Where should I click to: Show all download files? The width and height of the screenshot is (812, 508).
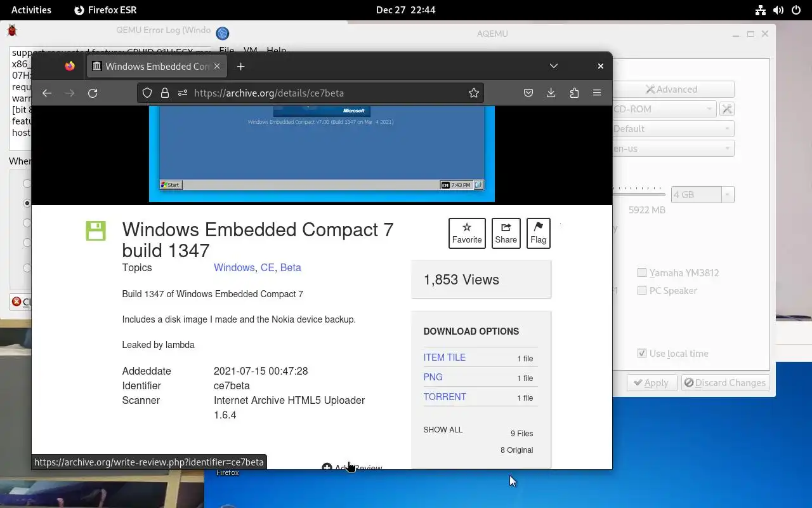tap(443, 430)
